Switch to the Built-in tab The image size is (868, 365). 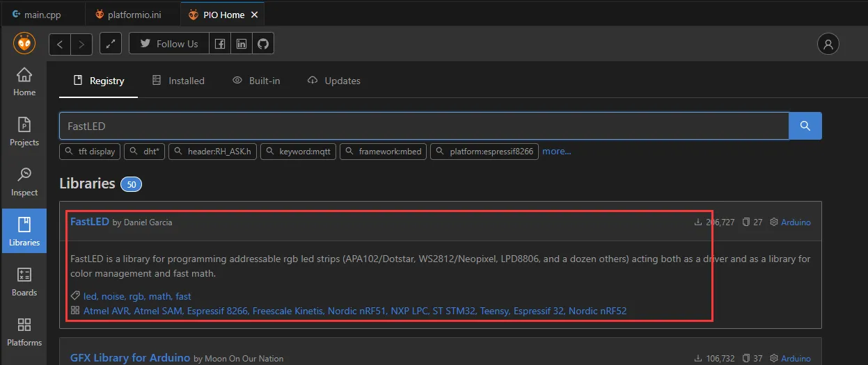(x=256, y=81)
